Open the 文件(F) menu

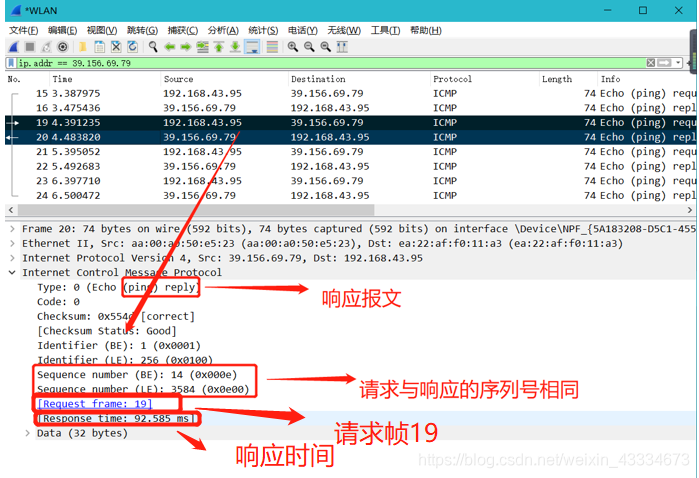click(24, 30)
